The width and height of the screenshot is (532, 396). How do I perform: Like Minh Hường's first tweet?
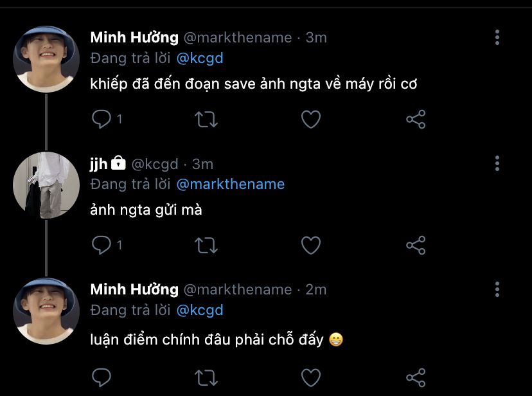pyautogui.click(x=311, y=120)
